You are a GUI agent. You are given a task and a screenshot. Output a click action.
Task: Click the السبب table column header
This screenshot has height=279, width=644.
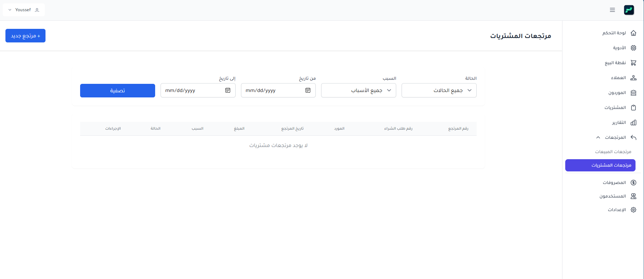197,129
